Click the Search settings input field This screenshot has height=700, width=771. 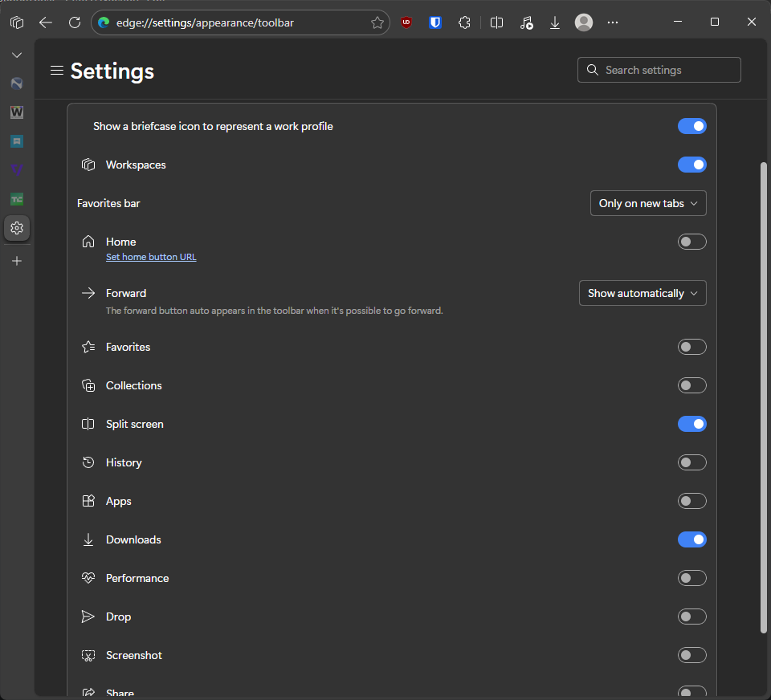coord(667,70)
